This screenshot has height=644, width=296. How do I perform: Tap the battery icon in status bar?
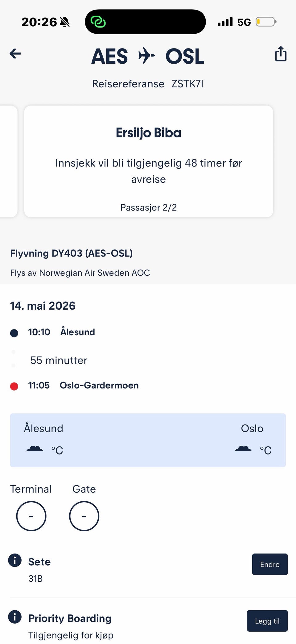[x=265, y=22]
